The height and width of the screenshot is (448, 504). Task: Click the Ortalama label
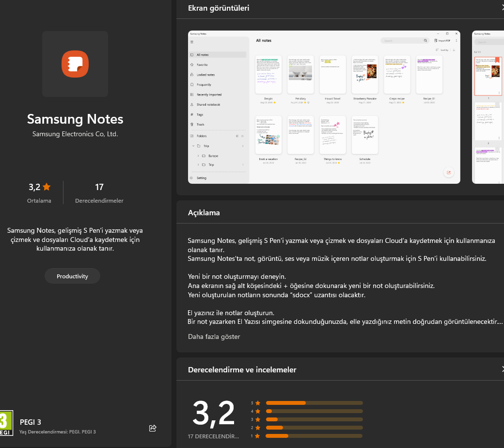point(39,201)
